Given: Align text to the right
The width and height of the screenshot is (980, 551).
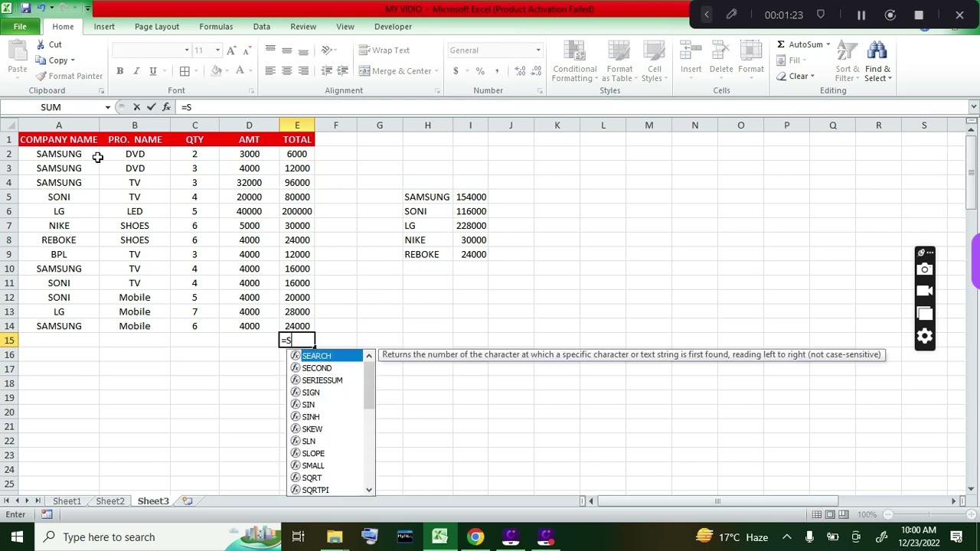Looking at the screenshot, I should (303, 71).
